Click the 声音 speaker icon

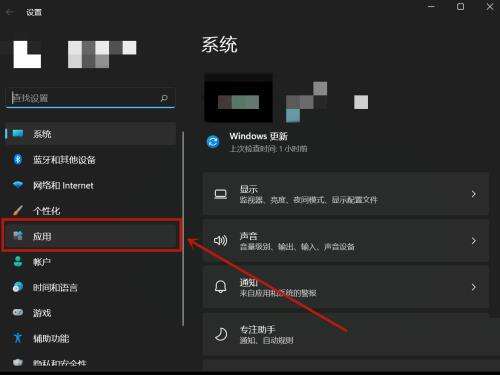point(221,240)
